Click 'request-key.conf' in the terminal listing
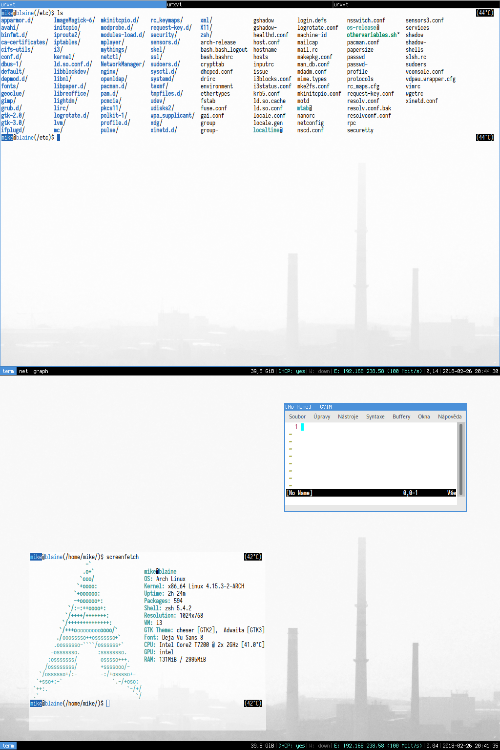Screen dimensions: 500x750 pos(371,93)
